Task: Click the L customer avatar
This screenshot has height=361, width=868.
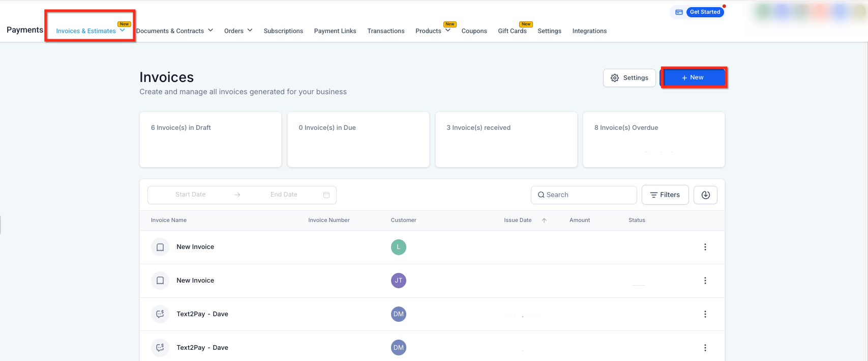Action: point(399,247)
